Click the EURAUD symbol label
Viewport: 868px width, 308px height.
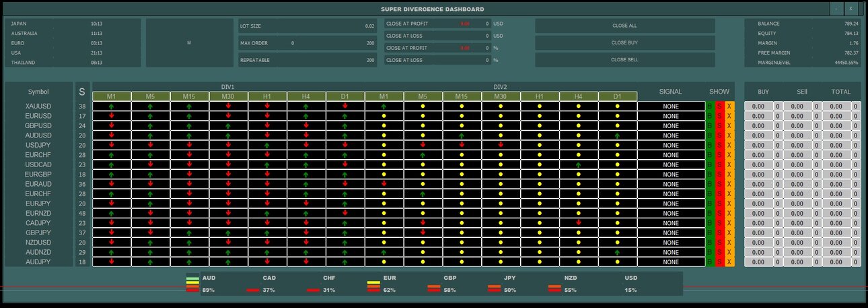38,184
